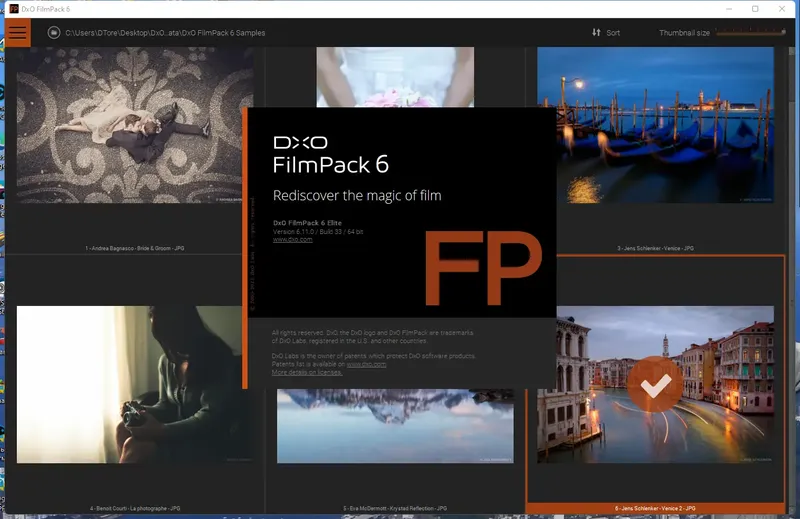
Task: Click the 'Version 6.11.0 / Build 33 / 64 bit' text
Action: coord(318,232)
